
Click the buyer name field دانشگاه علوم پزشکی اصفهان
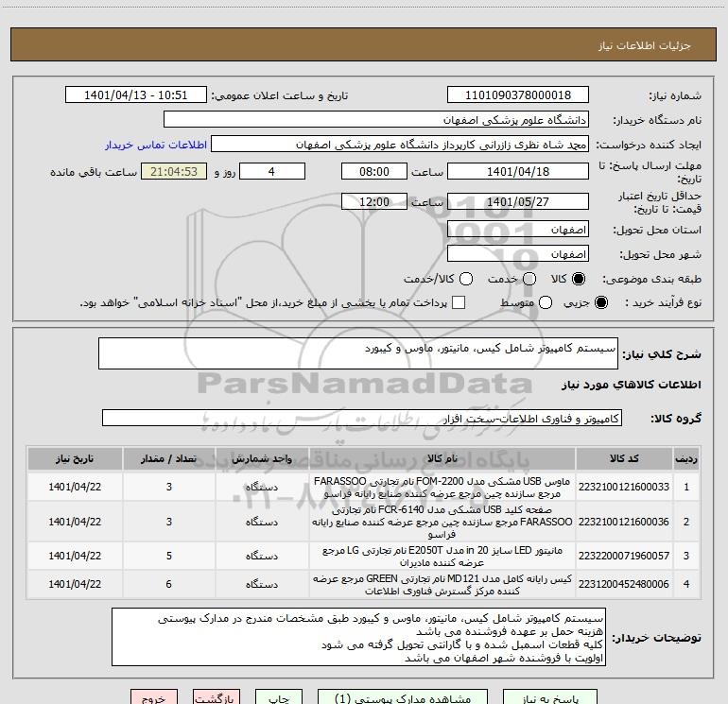(376, 120)
